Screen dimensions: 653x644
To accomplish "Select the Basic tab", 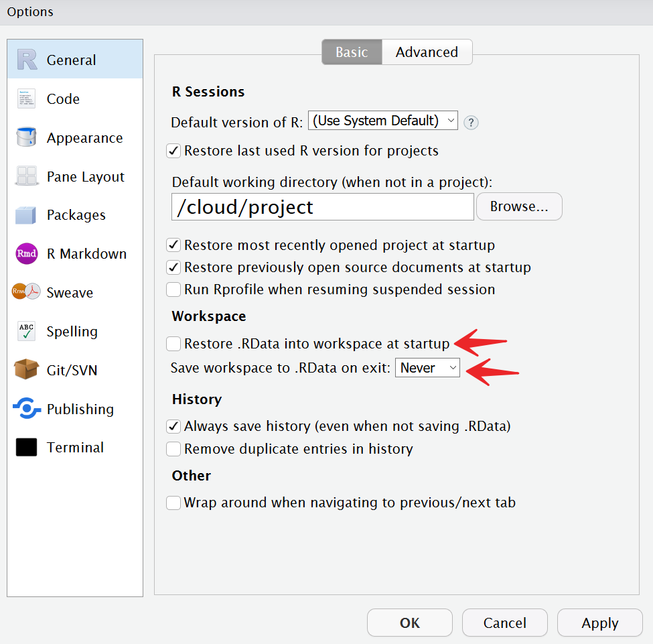I will pyautogui.click(x=352, y=52).
